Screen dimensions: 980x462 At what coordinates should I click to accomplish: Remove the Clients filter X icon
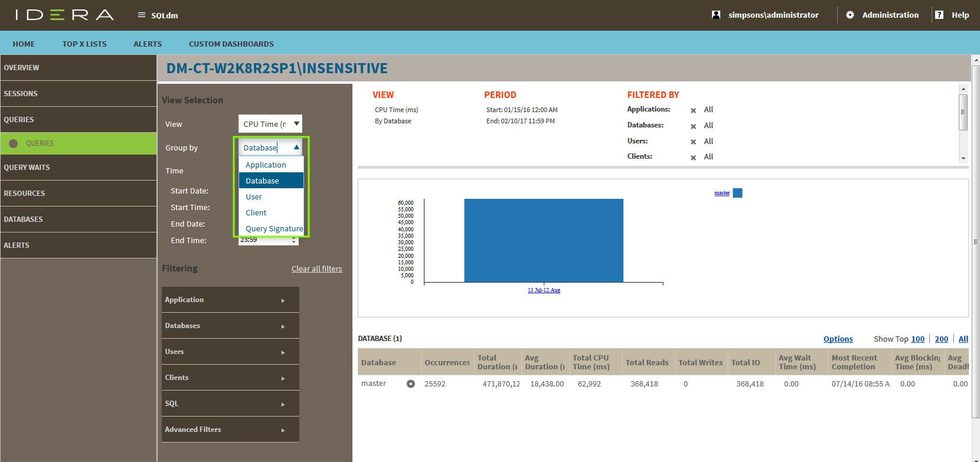[x=693, y=157]
